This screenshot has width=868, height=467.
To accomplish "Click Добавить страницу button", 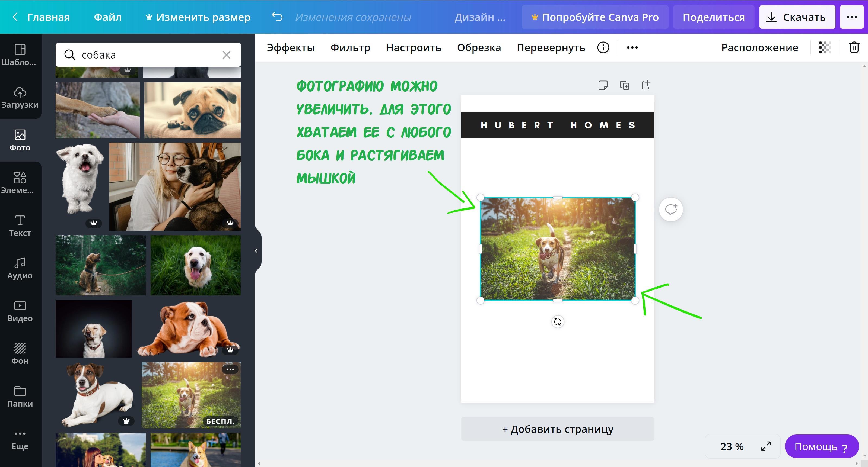I will 558,429.
